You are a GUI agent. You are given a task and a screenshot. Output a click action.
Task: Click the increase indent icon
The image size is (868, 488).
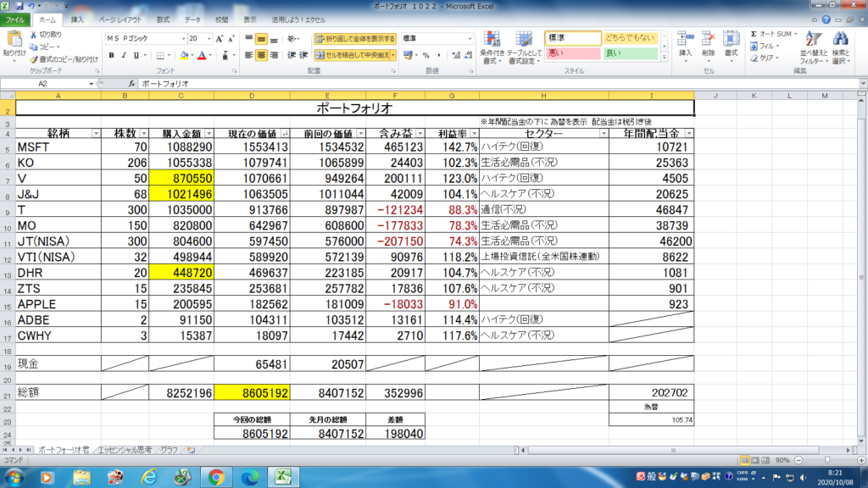click(303, 55)
